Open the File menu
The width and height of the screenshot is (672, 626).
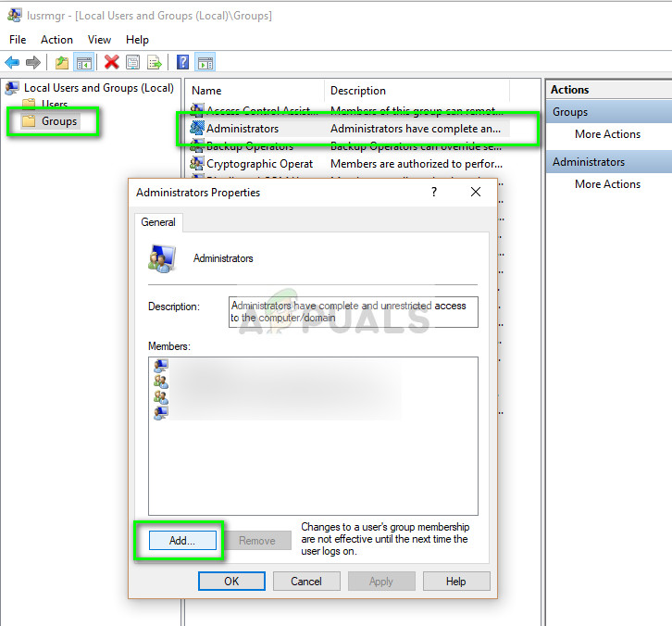(x=18, y=40)
